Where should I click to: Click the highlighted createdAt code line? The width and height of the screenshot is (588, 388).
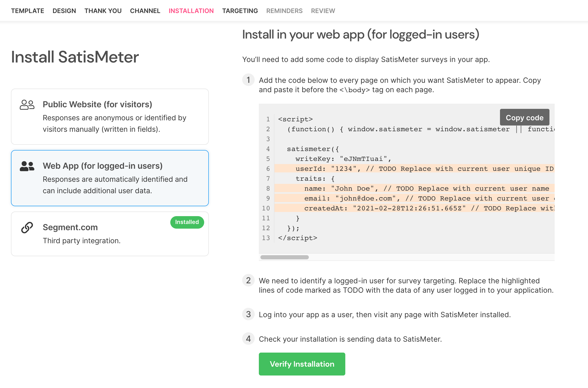click(415, 208)
